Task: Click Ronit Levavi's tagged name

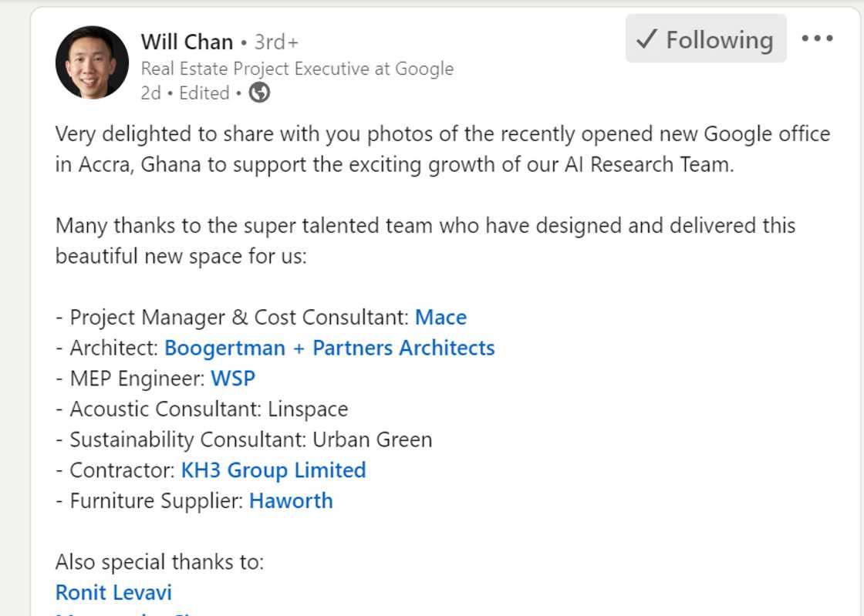Action: pyautogui.click(x=113, y=592)
